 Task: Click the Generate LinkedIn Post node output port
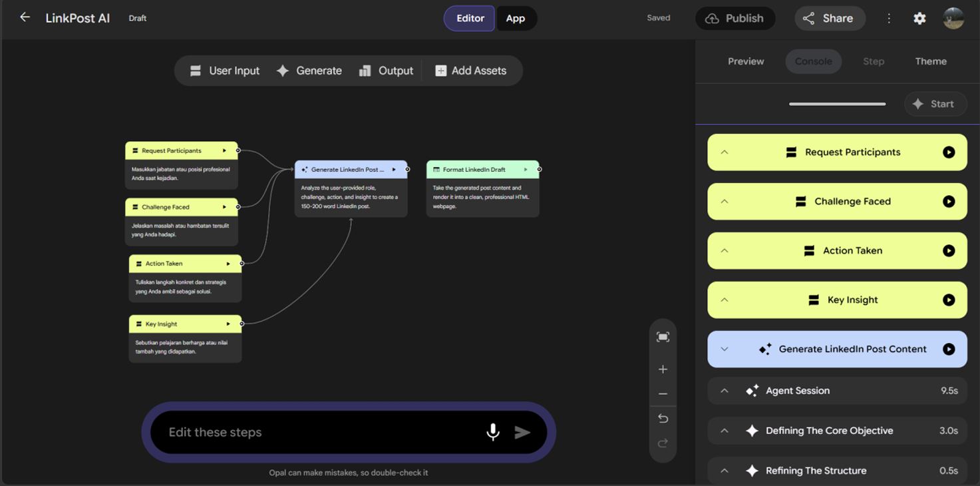(x=407, y=170)
